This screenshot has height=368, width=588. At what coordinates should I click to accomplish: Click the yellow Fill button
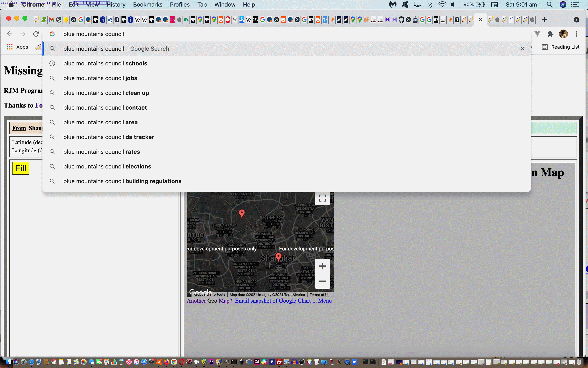point(21,168)
